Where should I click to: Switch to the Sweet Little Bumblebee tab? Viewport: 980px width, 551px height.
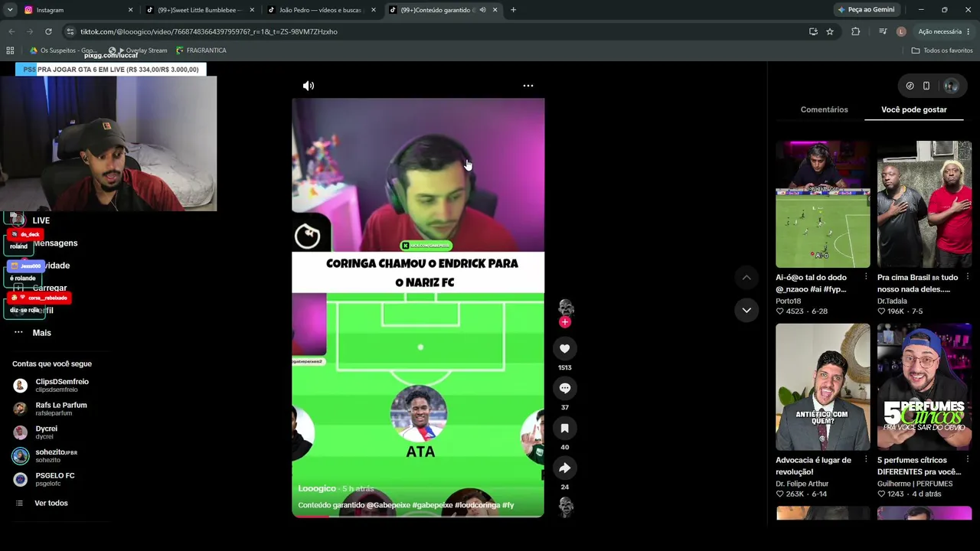point(199,10)
